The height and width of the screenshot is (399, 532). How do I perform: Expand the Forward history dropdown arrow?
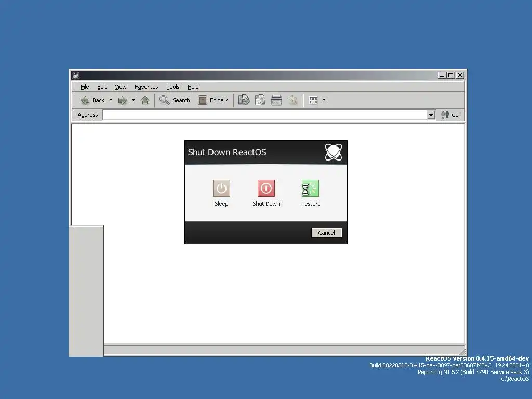point(133,100)
